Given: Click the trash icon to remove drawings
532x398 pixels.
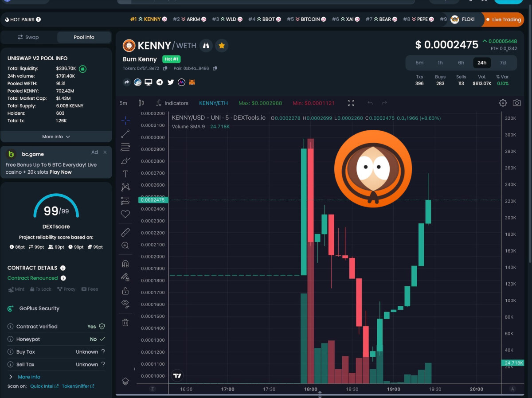Looking at the screenshot, I should 125,322.
